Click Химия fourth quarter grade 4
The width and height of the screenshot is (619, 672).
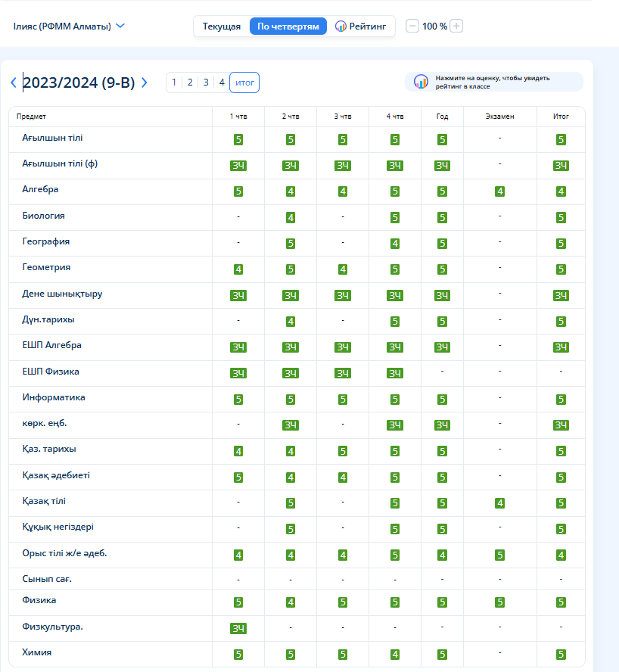395,655
